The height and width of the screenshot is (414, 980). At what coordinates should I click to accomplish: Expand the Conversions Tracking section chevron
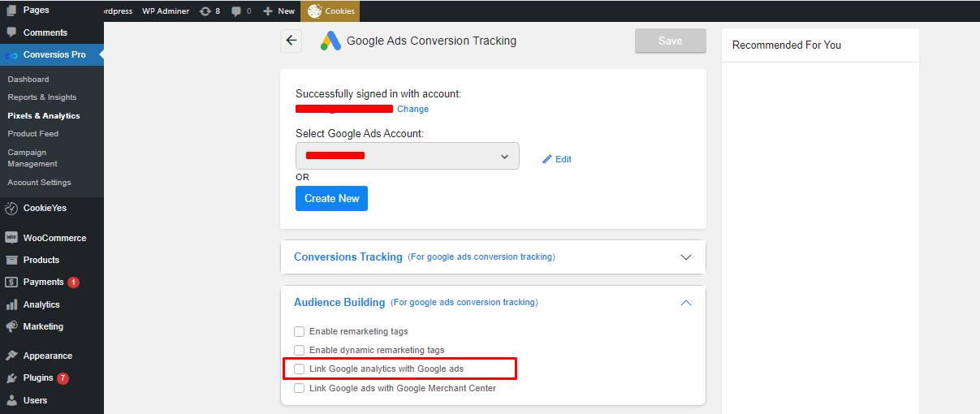coord(686,257)
